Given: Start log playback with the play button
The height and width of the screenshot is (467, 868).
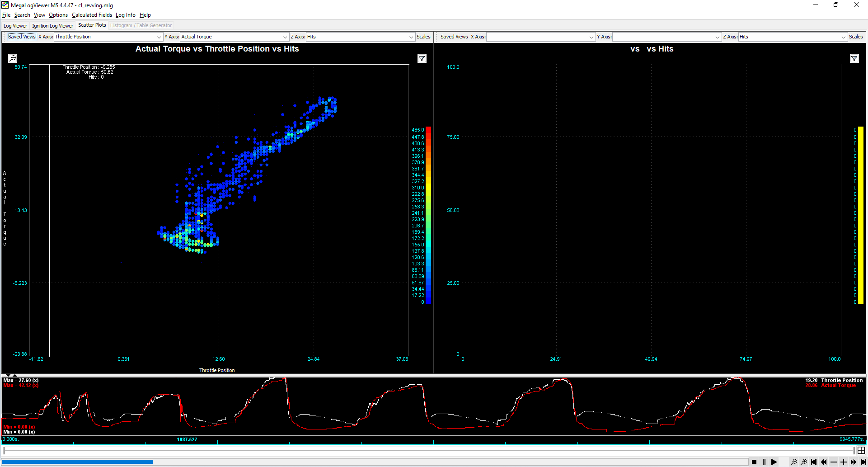Looking at the screenshot, I should coord(774,462).
